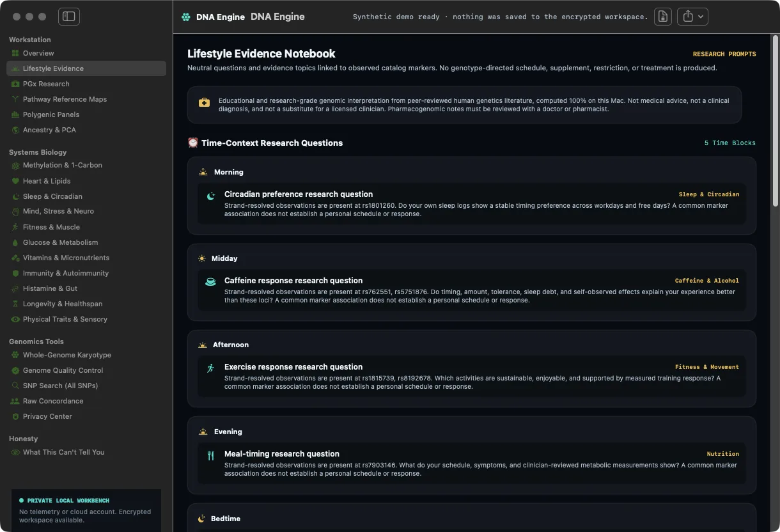Viewport: 780px width, 532px height.
Task: Open Glucose & Metabolism label
Action: point(61,242)
